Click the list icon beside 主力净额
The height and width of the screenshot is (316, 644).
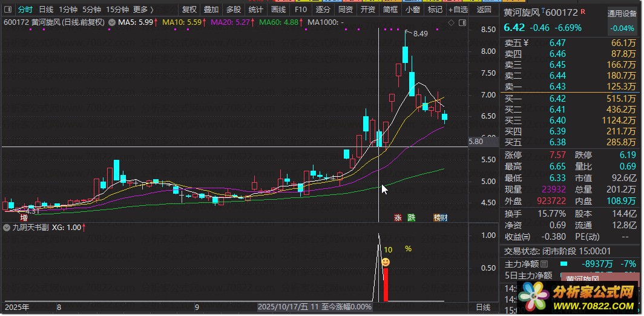click(x=544, y=264)
